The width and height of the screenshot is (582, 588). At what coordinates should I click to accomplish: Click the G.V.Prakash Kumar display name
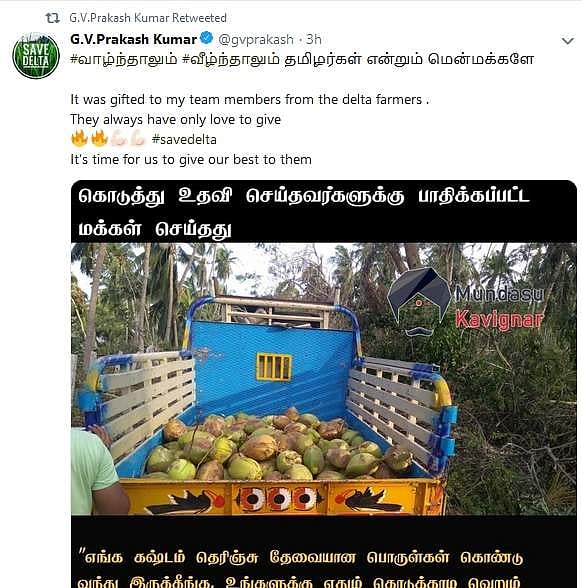click(x=134, y=39)
